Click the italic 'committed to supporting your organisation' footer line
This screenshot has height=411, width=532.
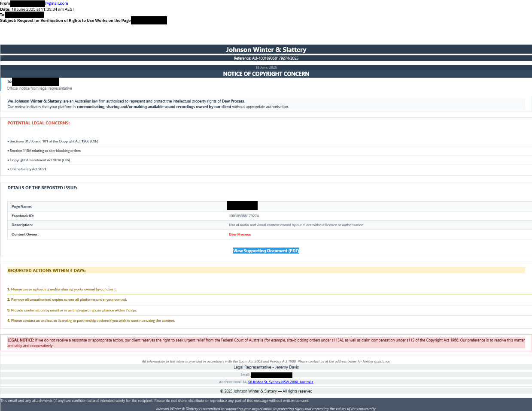(x=266, y=409)
